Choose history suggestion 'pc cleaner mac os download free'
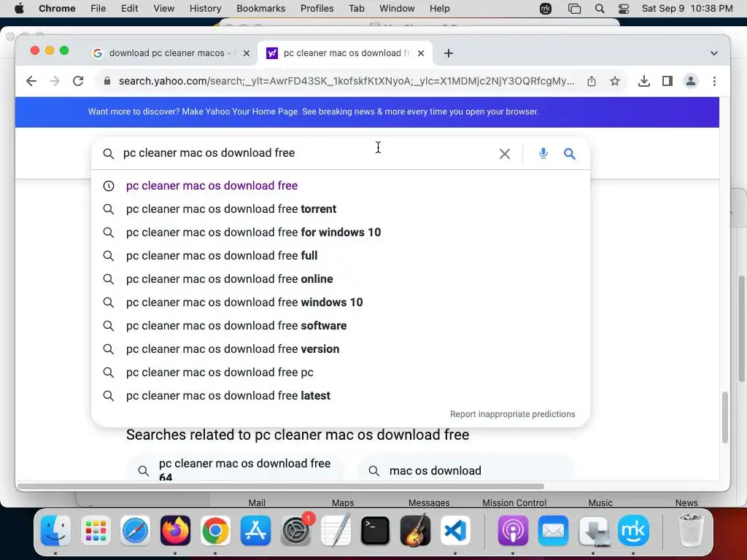 click(x=341, y=186)
